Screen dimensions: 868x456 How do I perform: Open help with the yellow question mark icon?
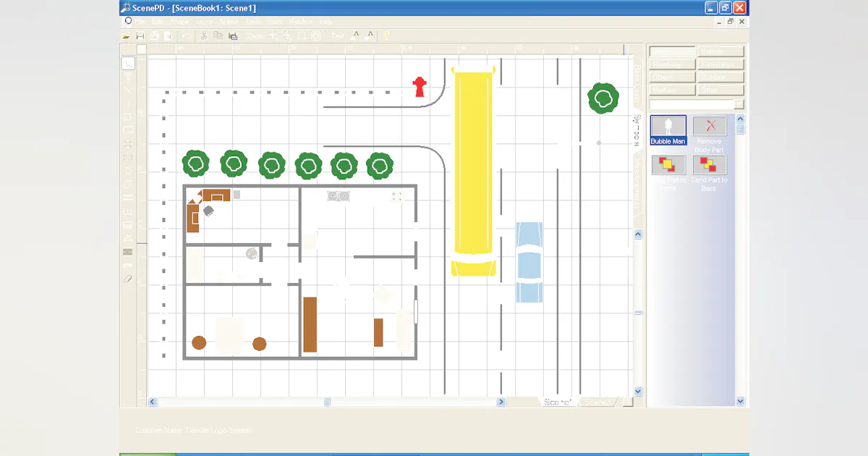point(386,35)
